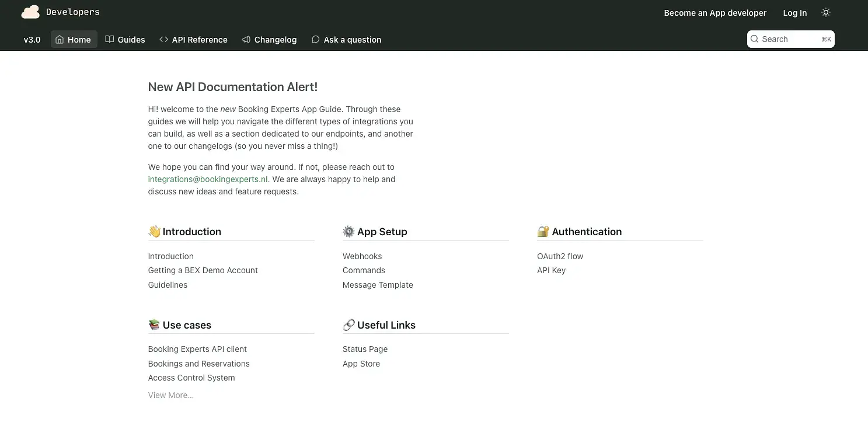Open the Webhooks guide link
This screenshot has height=443, width=868.
362,256
